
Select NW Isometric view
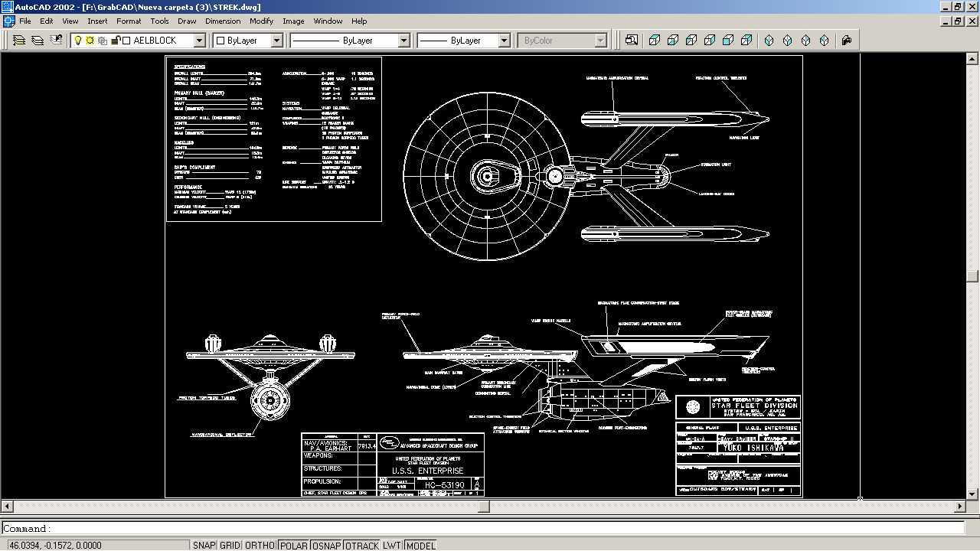(x=825, y=41)
